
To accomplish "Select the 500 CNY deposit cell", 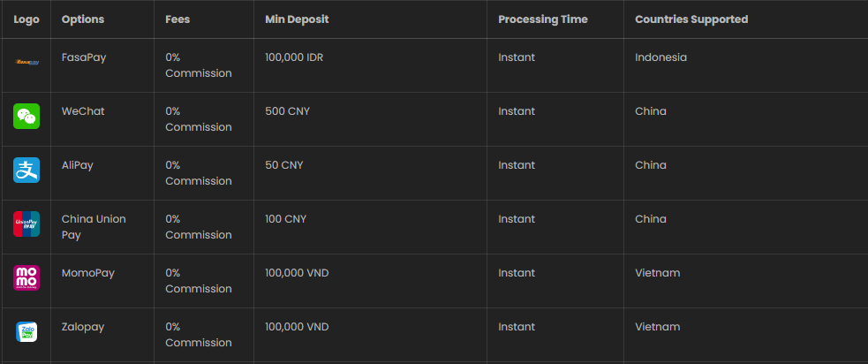I will point(287,111).
